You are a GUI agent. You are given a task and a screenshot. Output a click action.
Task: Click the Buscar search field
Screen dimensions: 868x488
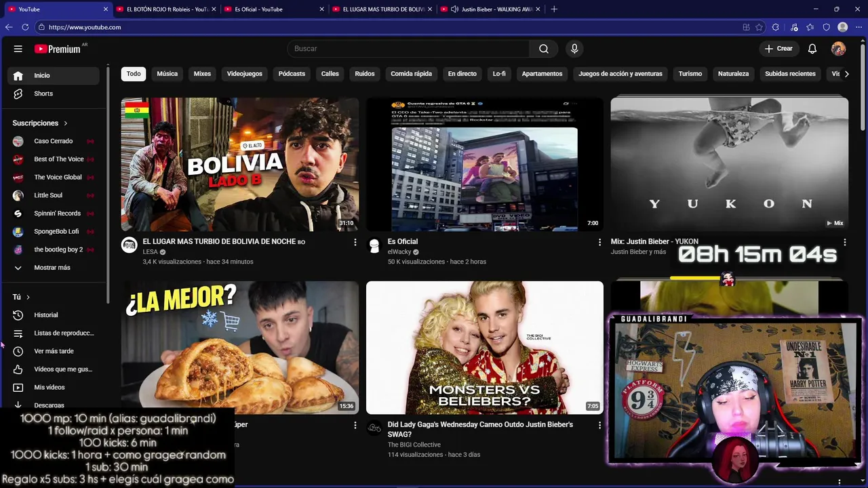(x=409, y=49)
